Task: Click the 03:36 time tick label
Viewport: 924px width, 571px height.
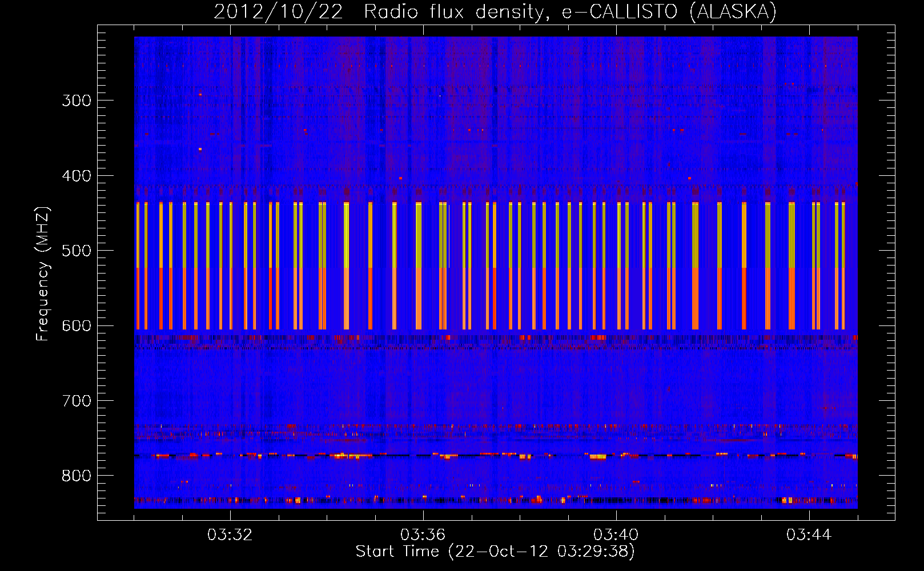Action: click(423, 535)
